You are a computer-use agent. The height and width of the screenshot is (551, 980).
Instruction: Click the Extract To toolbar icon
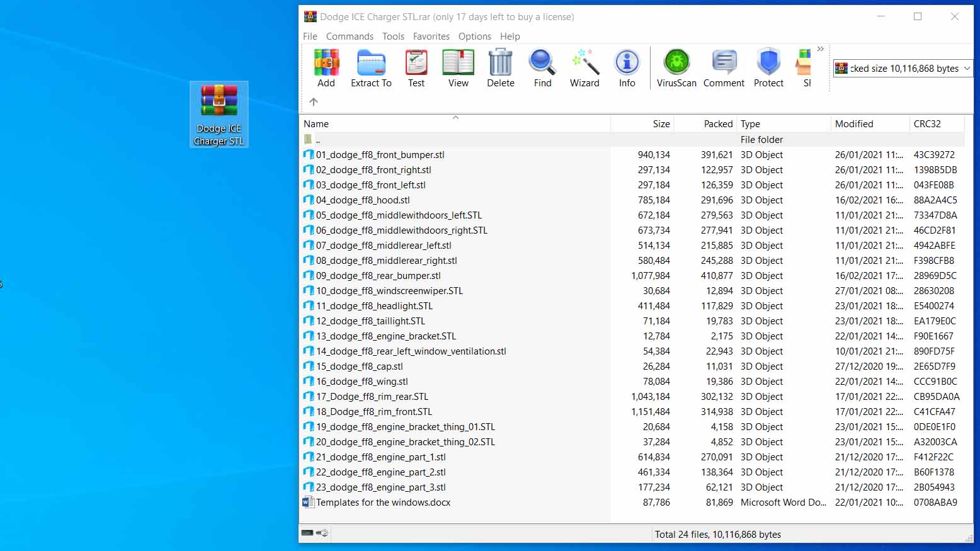pyautogui.click(x=371, y=68)
